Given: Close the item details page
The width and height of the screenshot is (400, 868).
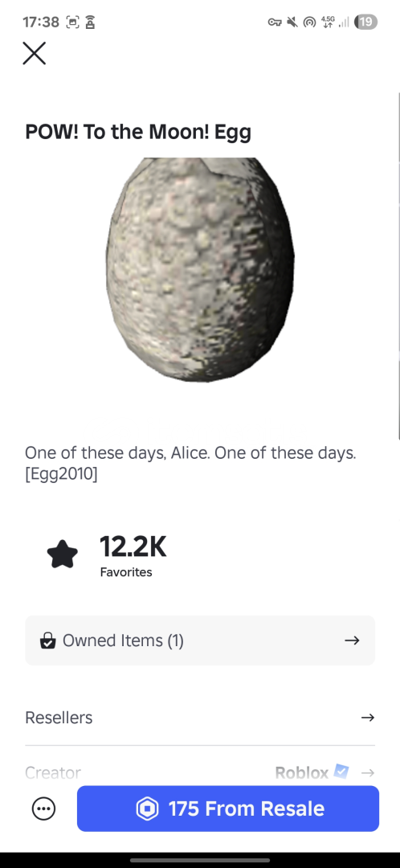Looking at the screenshot, I should click(35, 54).
